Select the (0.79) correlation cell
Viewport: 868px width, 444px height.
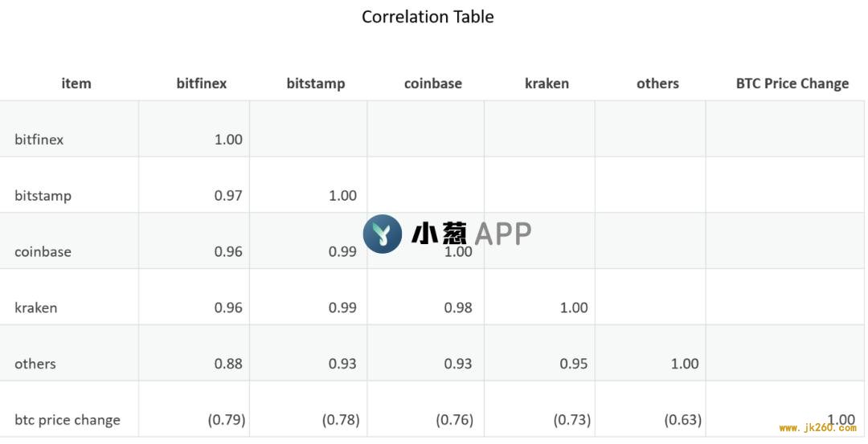click(227, 420)
